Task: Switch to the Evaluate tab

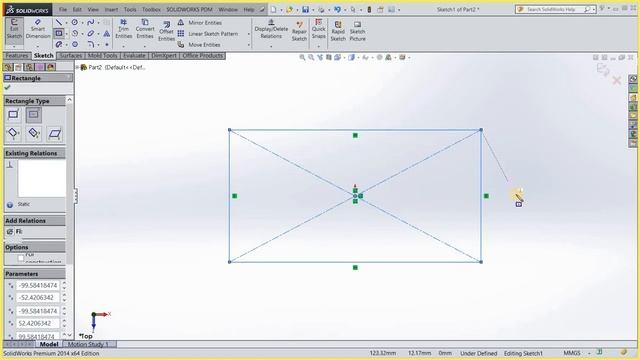Action: pos(134,56)
